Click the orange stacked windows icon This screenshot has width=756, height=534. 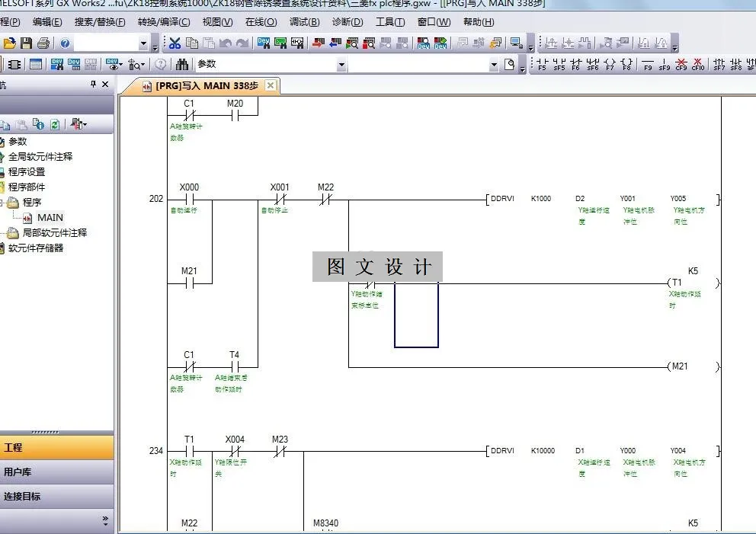pos(495,43)
